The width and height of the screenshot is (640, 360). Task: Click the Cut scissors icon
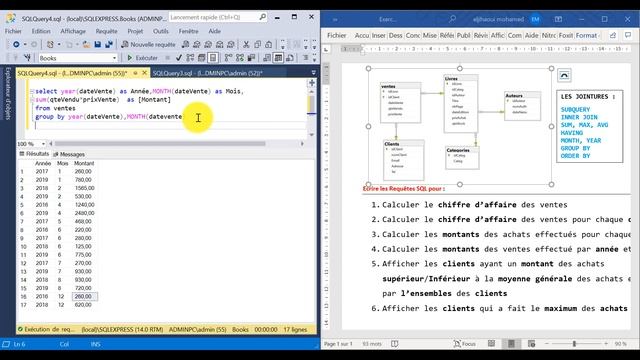pyautogui.click(x=246, y=44)
